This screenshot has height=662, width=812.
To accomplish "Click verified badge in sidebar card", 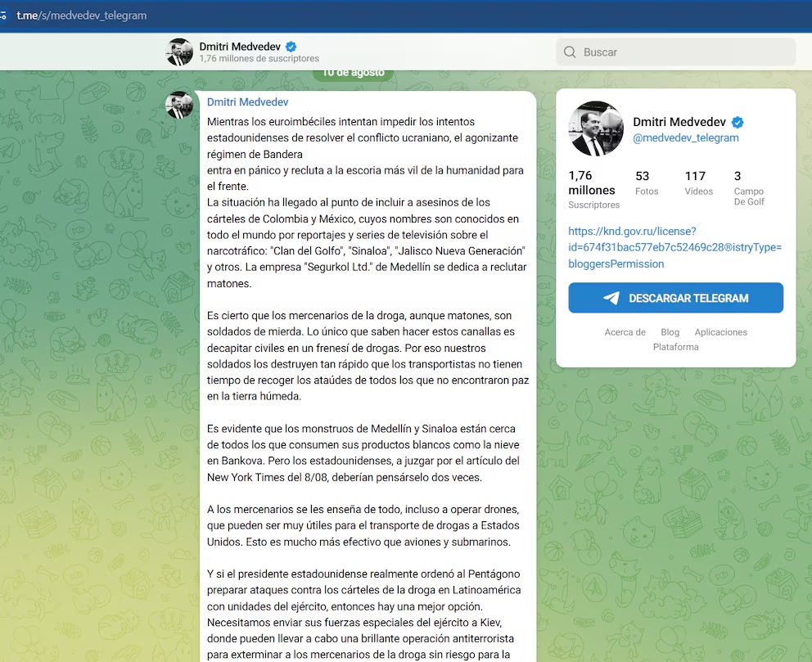I will 738,123.
